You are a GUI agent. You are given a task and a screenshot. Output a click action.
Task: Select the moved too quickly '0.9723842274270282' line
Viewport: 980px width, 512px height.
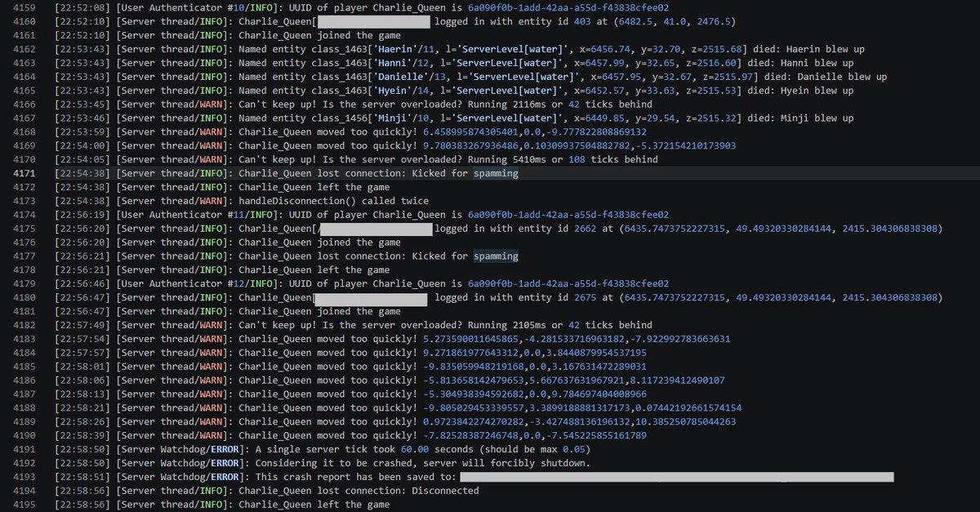[x=395, y=422]
